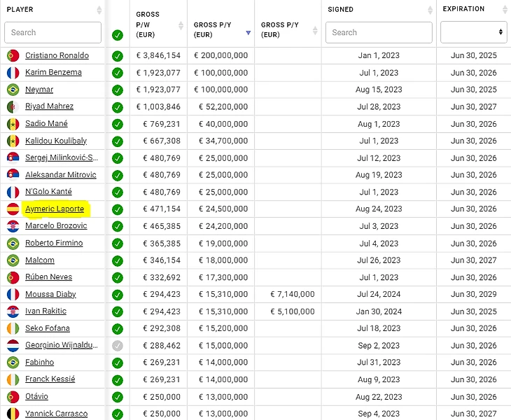The width and height of the screenshot is (511, 420).
Task: Open the Aleksandar Mitrovic player link
Action: click(x=61, y=175)
